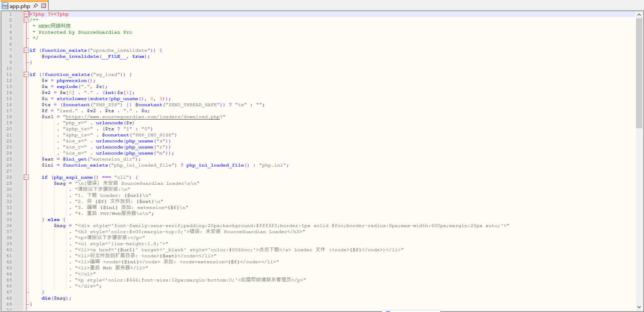Open the sourceguardian.com loaders download URL
This screenshot has width=644, height=312.
(143, 117)
